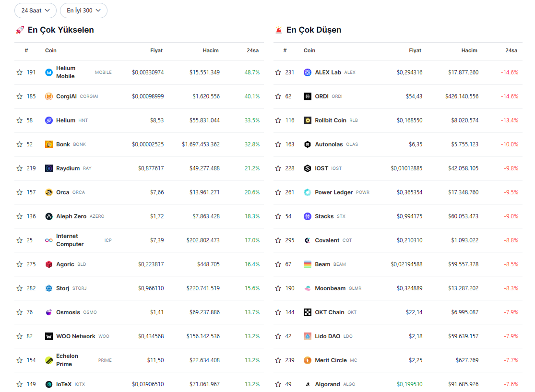Click the Beam coin logo icon
This screenshot has width=535, height=392.
(308, 264)
